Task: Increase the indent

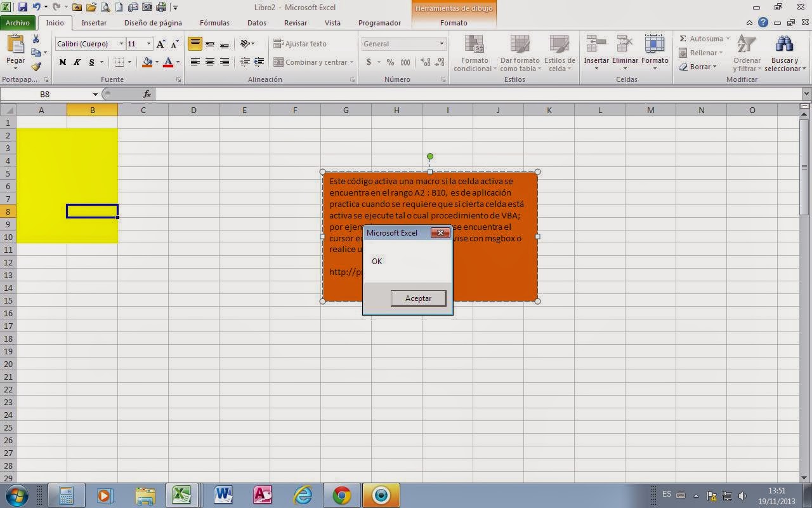Action: pos(259,62)
